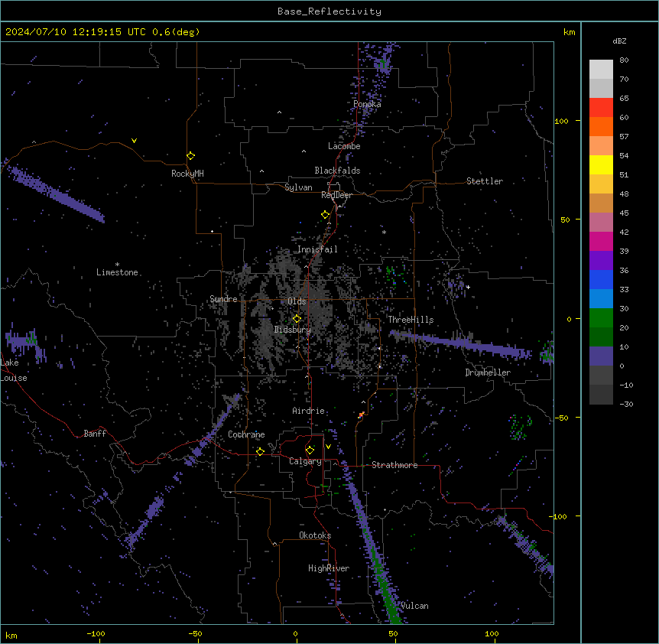Viewport: 659px width, 644px height.
Task: Pick the 10 dBZ purple swatch
Action: [601, 356]
